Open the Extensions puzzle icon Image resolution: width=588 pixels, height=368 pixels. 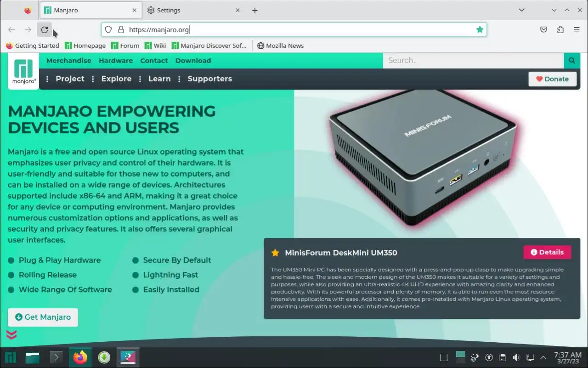(560, 30)
